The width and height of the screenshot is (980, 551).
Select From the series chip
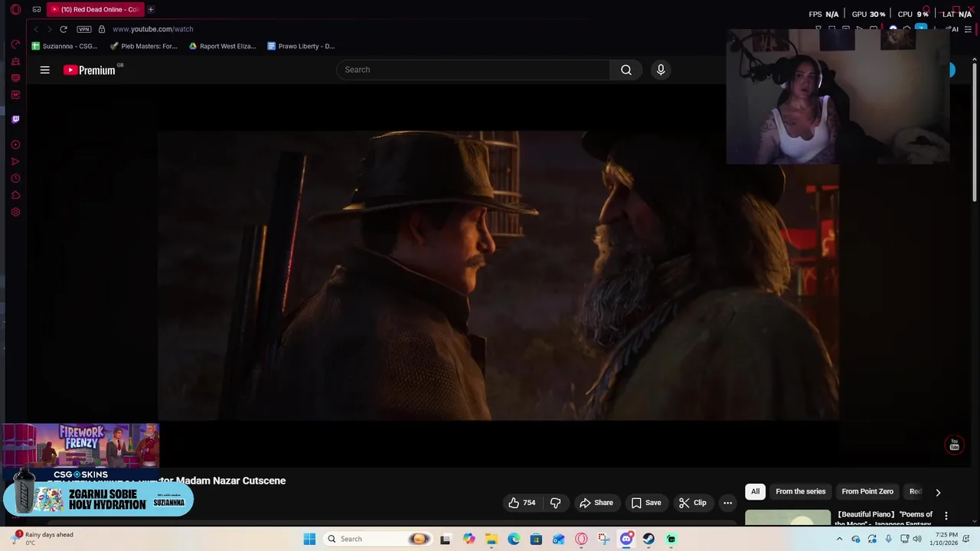point(800,491)
